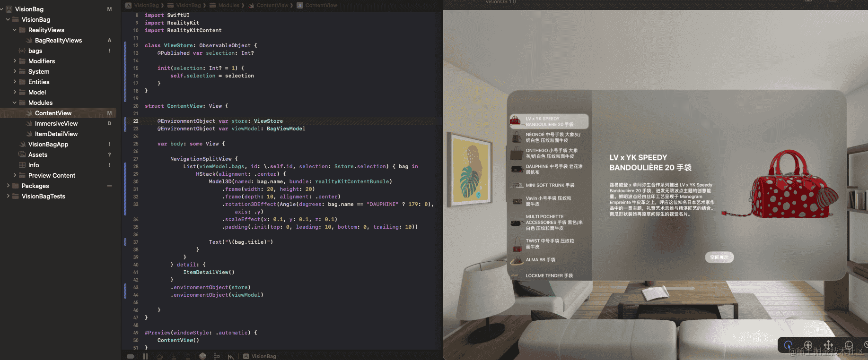Click the ItemDetailView() call on line 41

click(x=209, y=272)
